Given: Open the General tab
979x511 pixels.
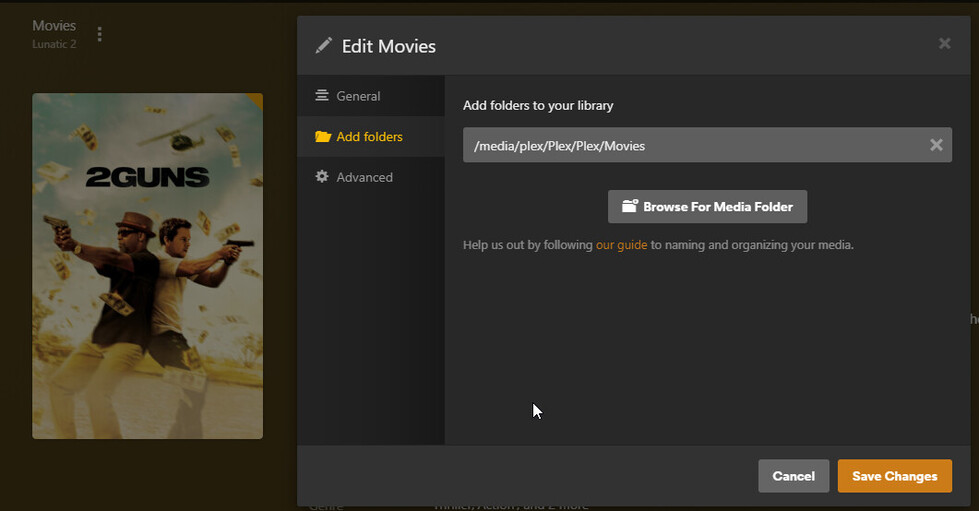Looking at the screenshot, I should [371, 96].
